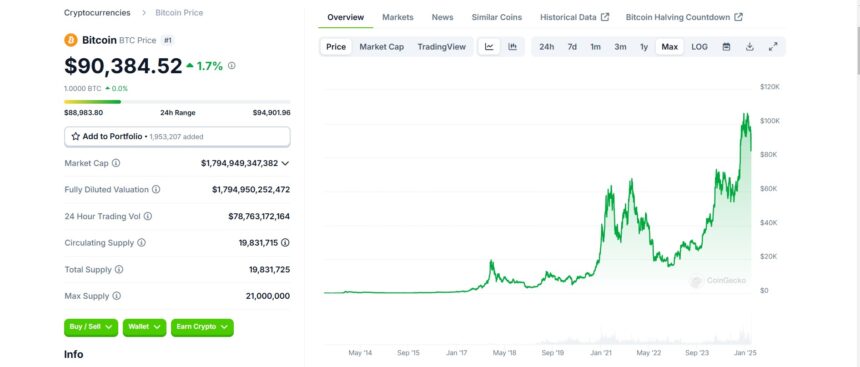Click the Add to Portfolio button
Image resolution: width=860 pixels, height=367 pixels.
point(177,137)
